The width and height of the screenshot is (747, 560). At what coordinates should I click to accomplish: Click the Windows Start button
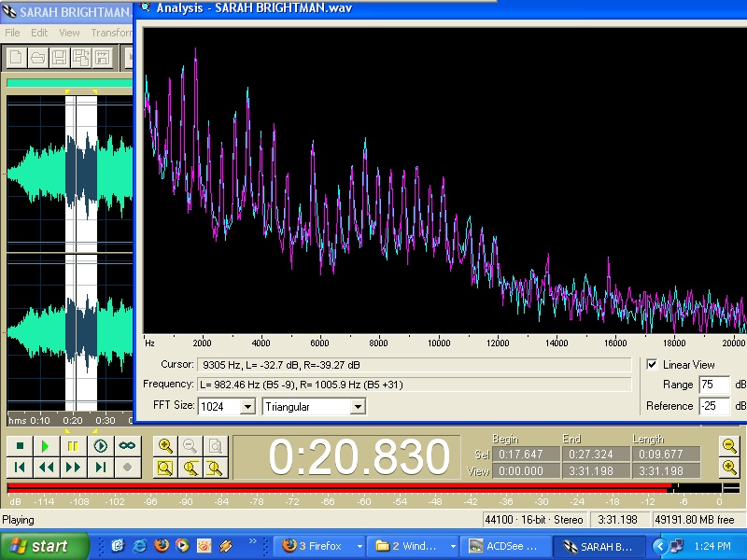45,546
